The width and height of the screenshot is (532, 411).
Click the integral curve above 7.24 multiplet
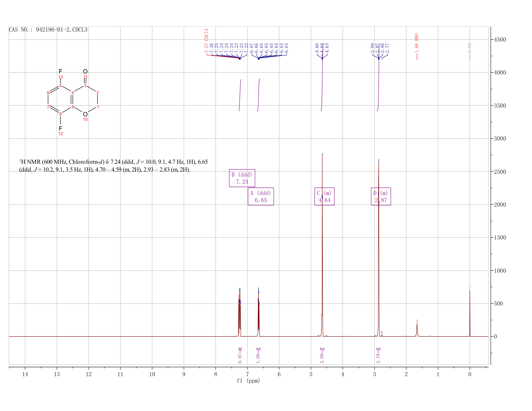coord(240,95)
